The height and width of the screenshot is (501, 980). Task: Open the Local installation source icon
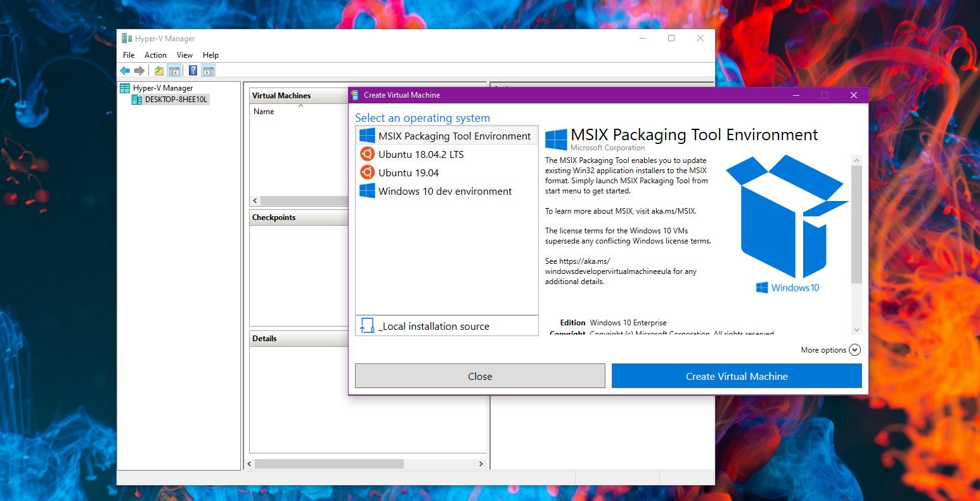366,325
